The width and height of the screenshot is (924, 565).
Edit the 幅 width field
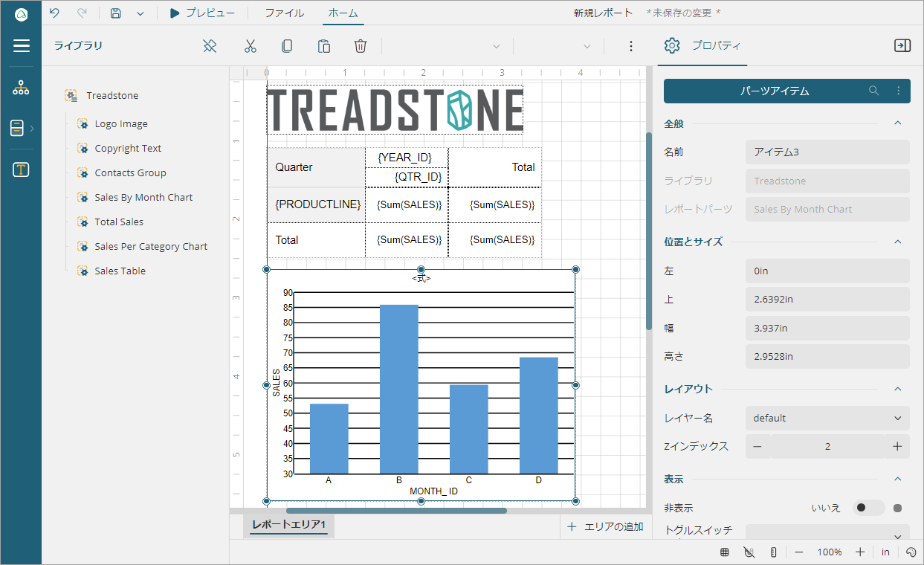point(827,328)
